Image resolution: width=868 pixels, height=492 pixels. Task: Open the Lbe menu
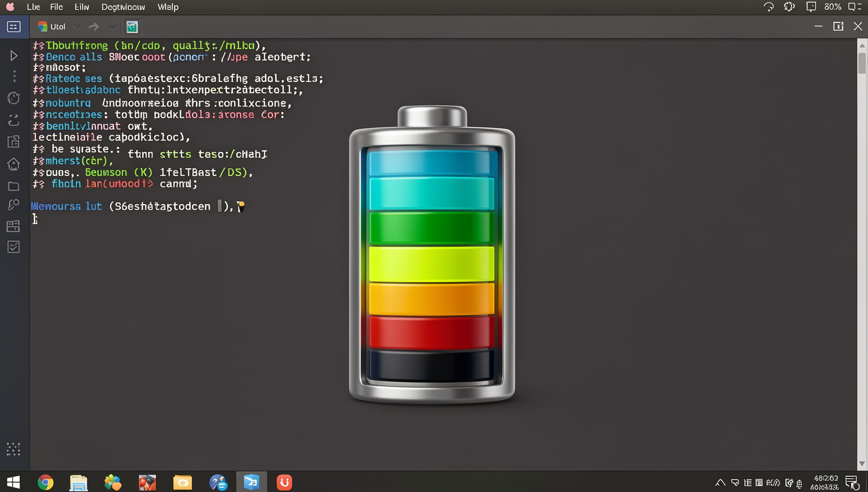coord(34,7)
